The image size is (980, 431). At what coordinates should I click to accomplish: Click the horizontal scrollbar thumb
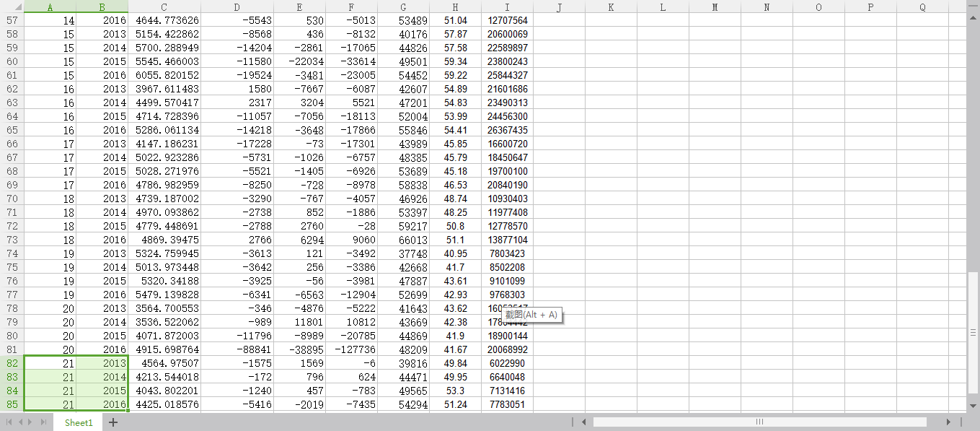coord(759,422)
